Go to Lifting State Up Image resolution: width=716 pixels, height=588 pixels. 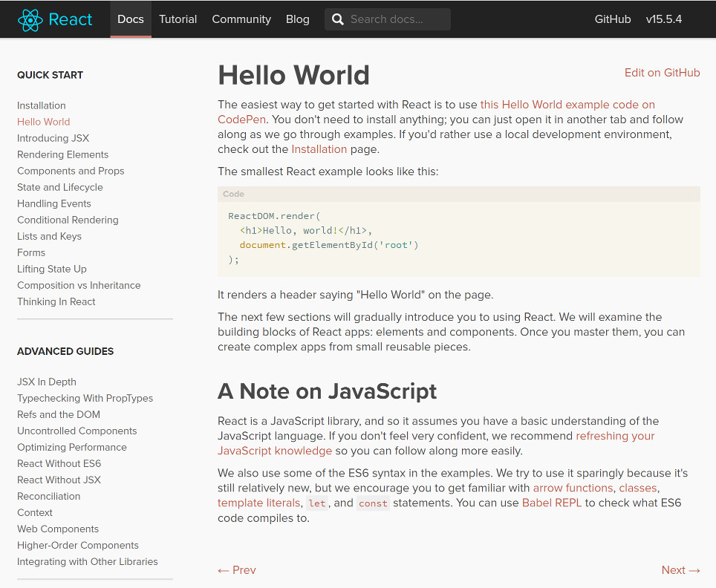tap(51, 269)
